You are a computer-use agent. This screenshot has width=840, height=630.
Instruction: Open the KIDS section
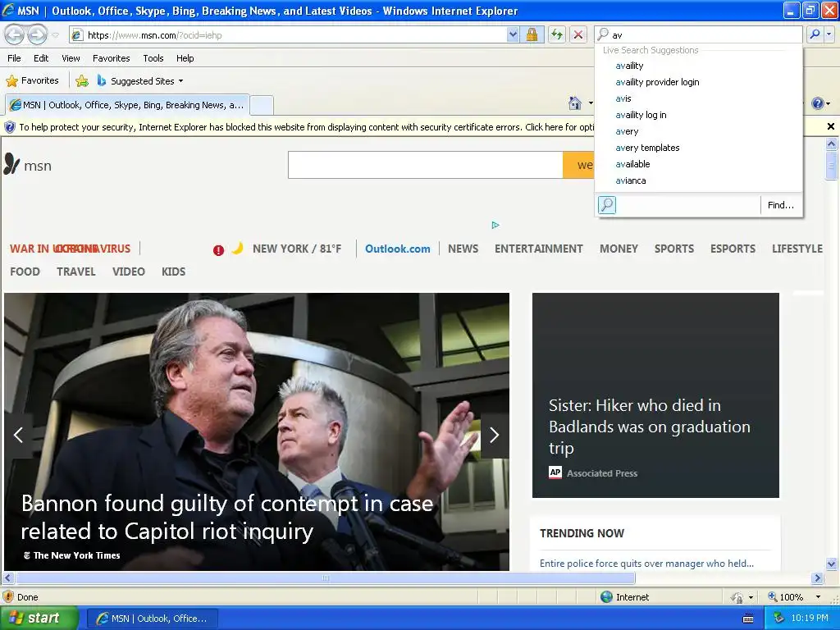click(x=174, y=272)
